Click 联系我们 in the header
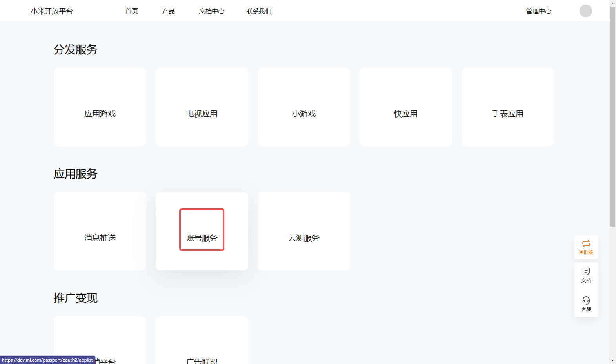 259,11
